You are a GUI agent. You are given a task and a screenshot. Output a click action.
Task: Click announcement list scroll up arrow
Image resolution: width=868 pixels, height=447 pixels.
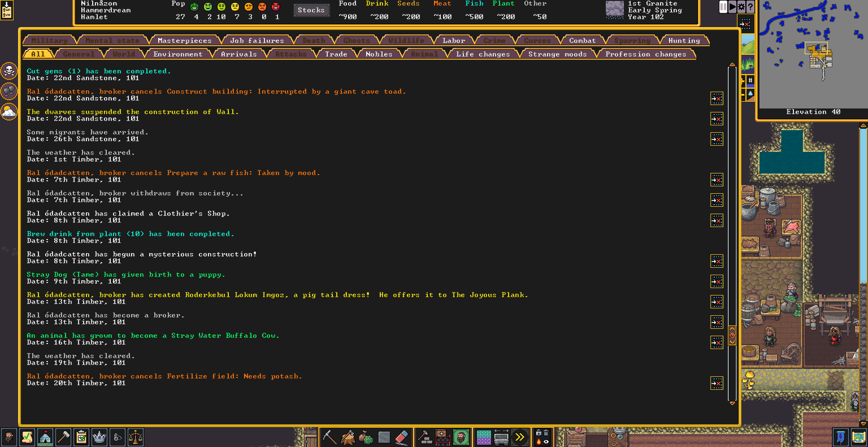pyautogui.click(x=732, y=65)
